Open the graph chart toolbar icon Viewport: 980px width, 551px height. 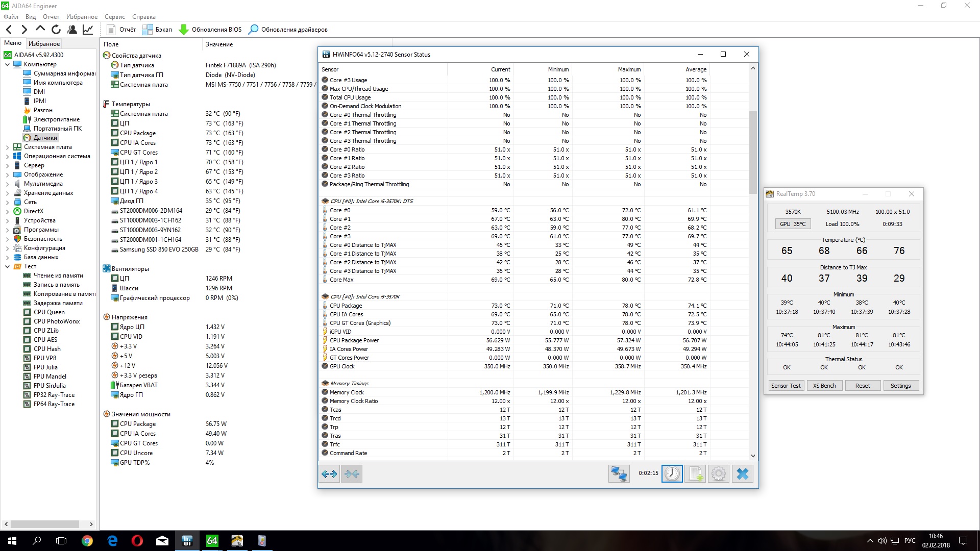click(x=88, y=30)
